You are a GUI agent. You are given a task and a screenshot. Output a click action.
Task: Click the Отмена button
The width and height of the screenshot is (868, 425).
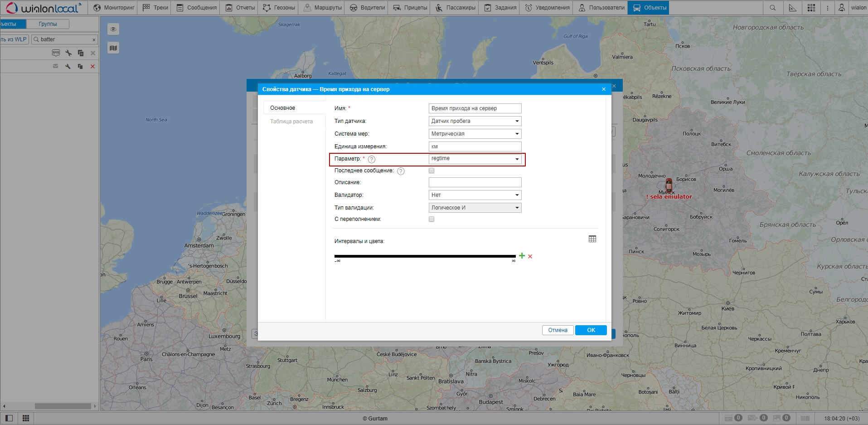(558, 330)
